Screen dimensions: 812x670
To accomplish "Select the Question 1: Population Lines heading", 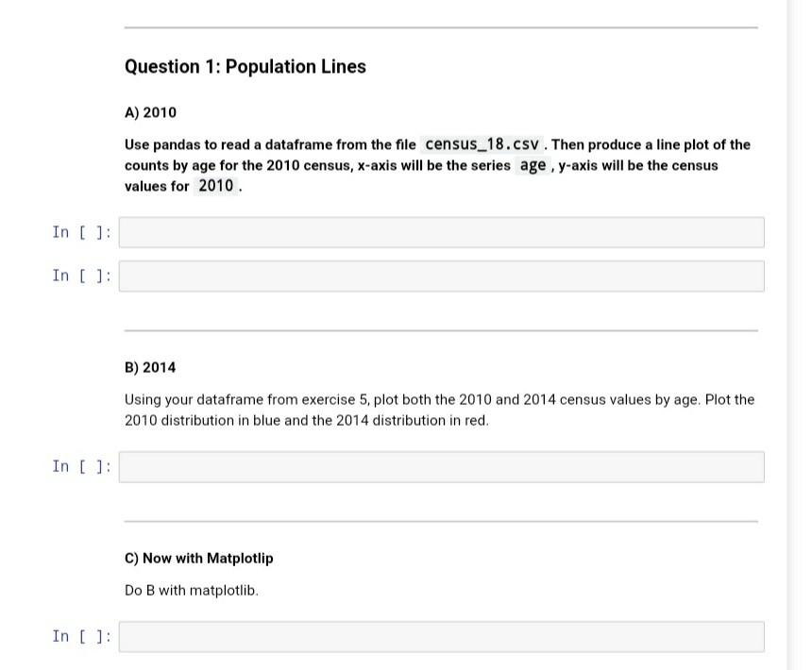I will point(245,66).
